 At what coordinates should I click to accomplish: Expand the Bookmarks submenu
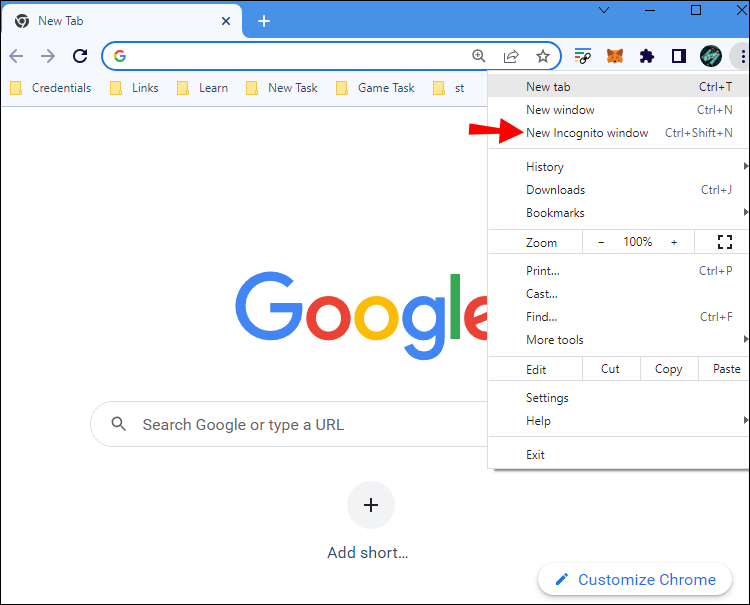pyautogui.click(x=619, y=212)
